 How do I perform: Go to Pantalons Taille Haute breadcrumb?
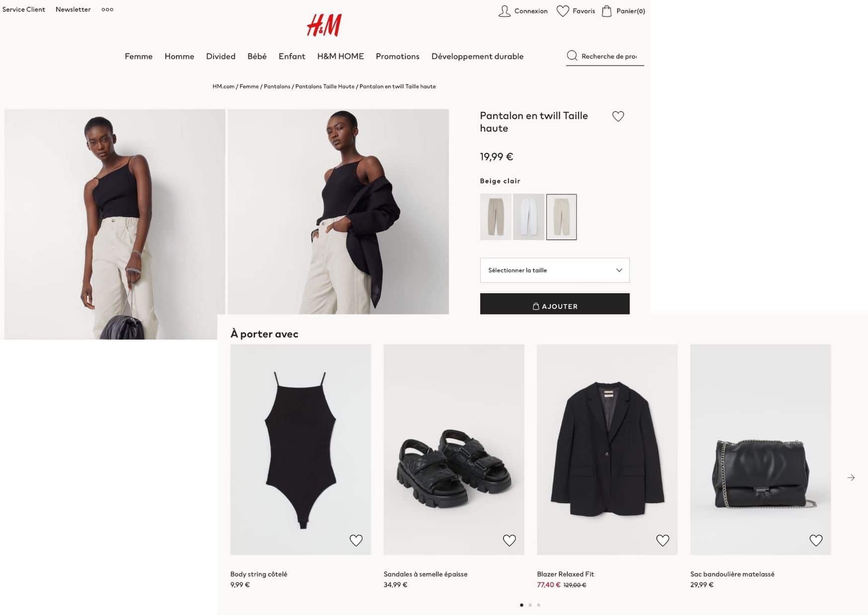(x=325, y=86)
